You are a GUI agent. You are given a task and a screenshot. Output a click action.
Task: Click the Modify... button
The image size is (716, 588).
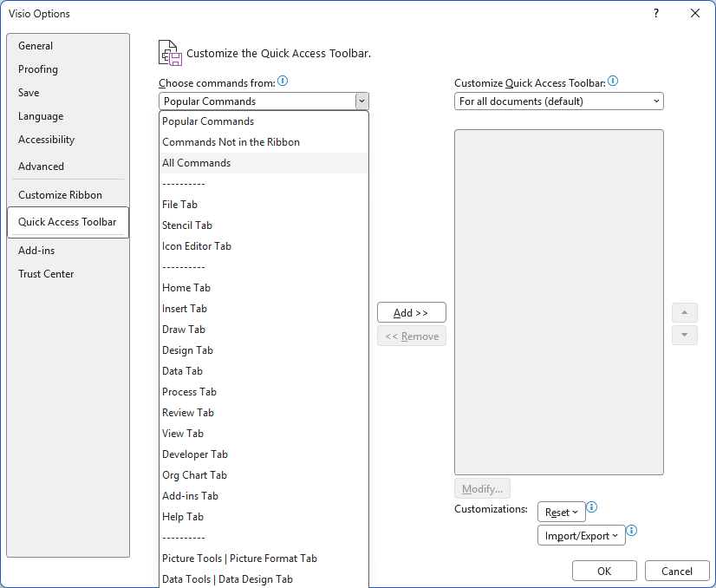(482, 489)
